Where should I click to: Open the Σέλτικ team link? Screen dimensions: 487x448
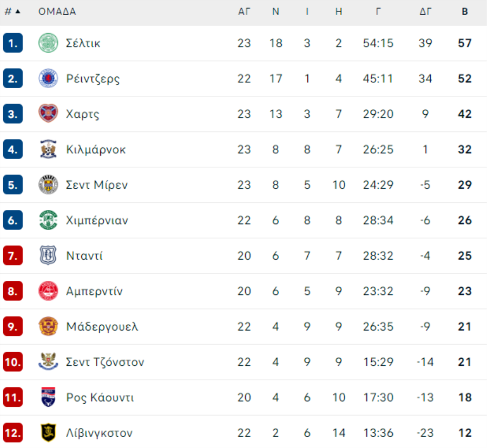tap(83, 43)
